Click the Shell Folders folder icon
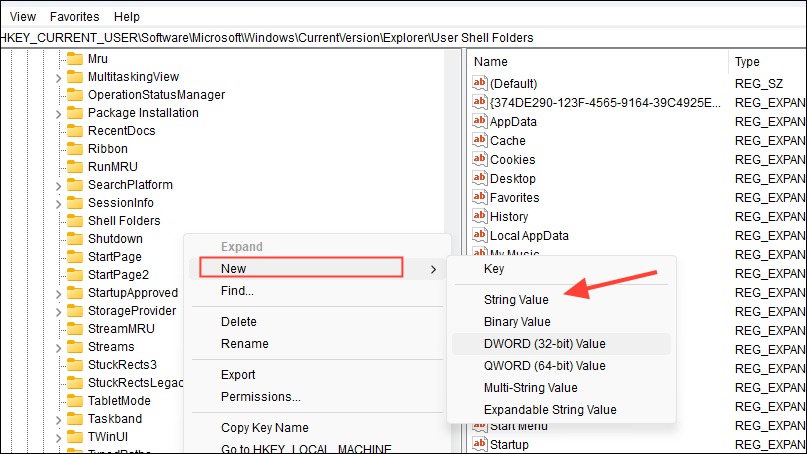This screenshot has height=454, width=807. [x=75, y=221]
